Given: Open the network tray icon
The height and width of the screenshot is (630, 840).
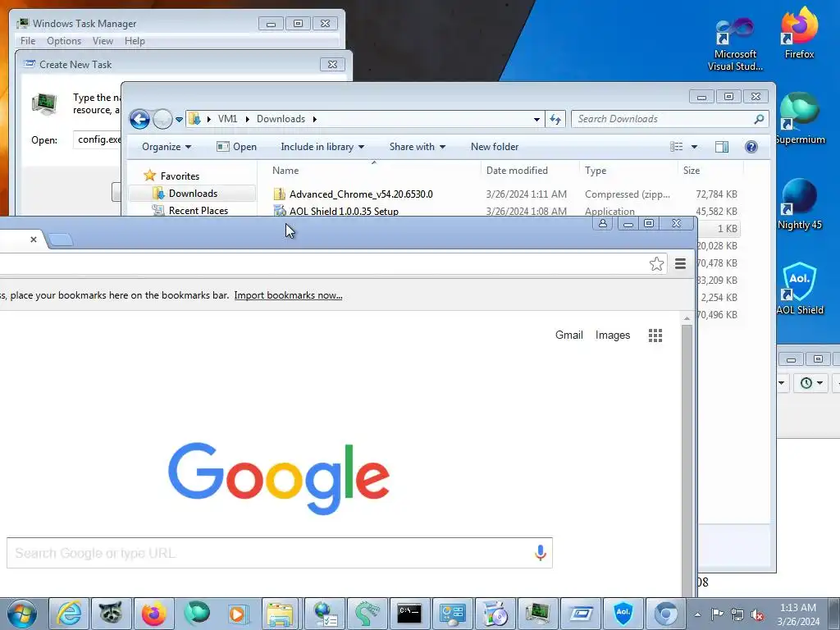Looking at the screenshot, I should click(x=737, y=614).
